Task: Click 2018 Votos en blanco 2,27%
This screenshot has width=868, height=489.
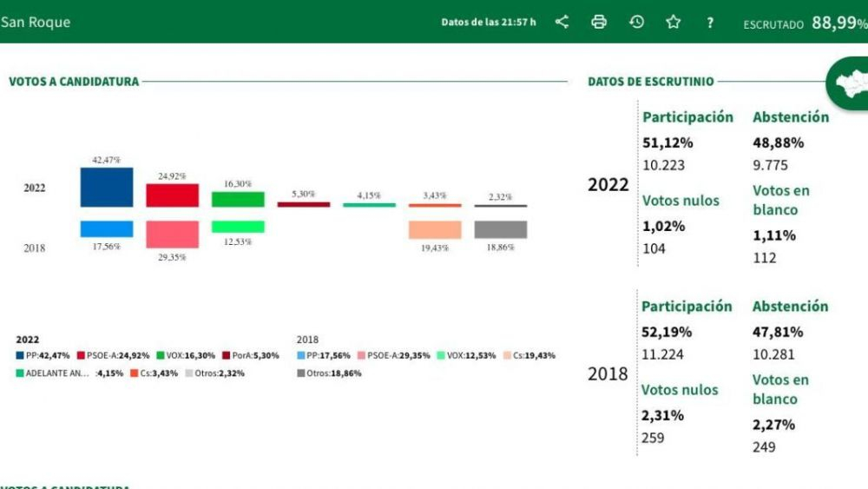Action: pos(773,426)
